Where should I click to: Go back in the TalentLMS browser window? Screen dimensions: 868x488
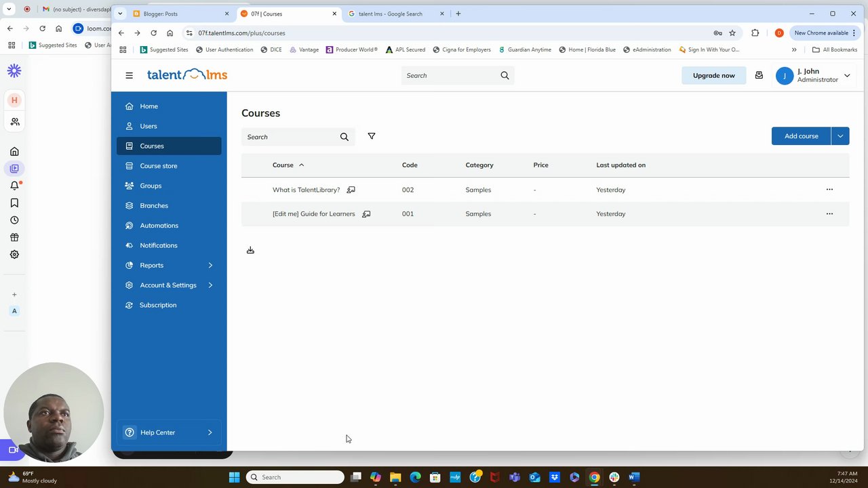[x=121, y=33]
